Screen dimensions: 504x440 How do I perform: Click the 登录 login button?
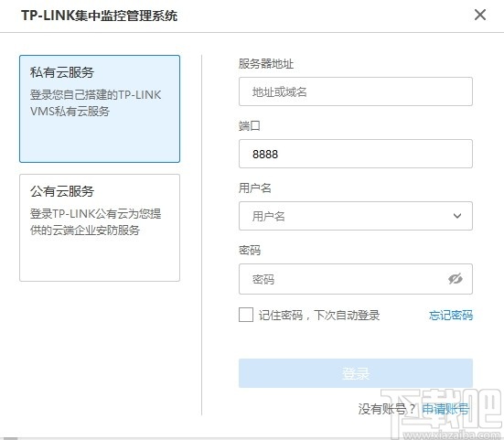356,373
